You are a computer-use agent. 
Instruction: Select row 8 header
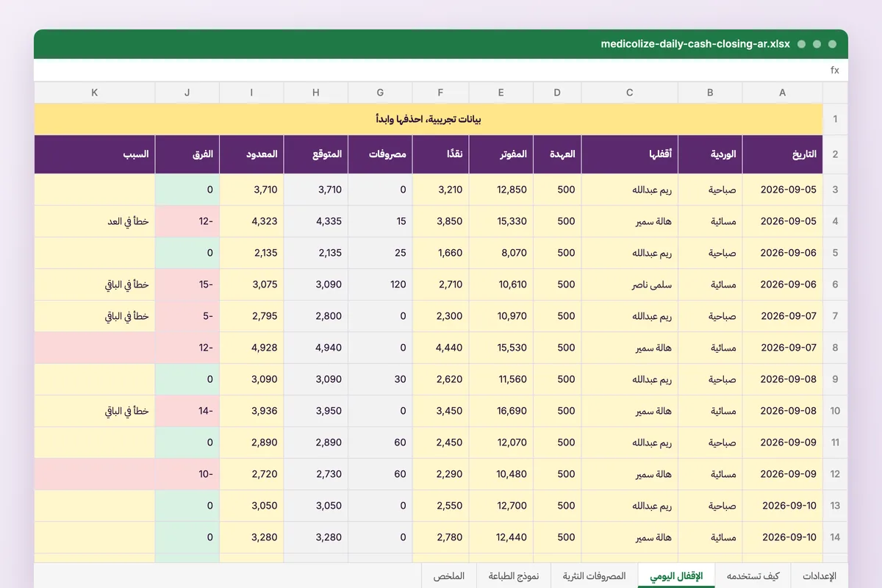click(x=835, y=348)
